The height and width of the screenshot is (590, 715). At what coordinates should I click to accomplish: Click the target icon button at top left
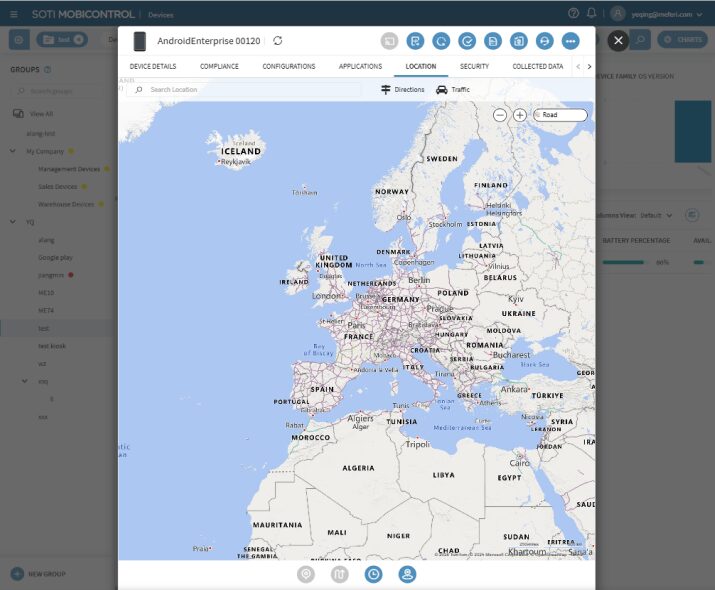pyautogui.click(x=19, y=40)
